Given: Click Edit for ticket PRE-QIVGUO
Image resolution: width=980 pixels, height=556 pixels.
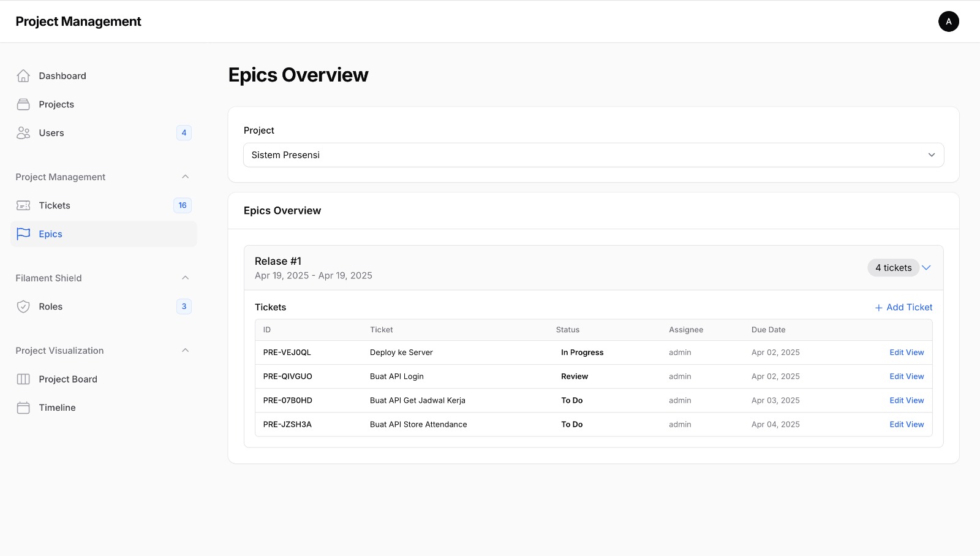Looking at the screenshot, I should pos(897,376).
